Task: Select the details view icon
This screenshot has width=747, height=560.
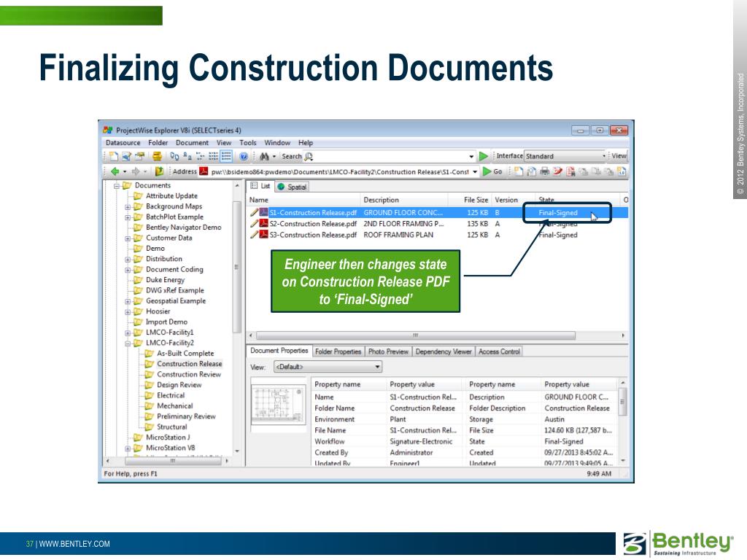Action: click(x=213, y=156)
